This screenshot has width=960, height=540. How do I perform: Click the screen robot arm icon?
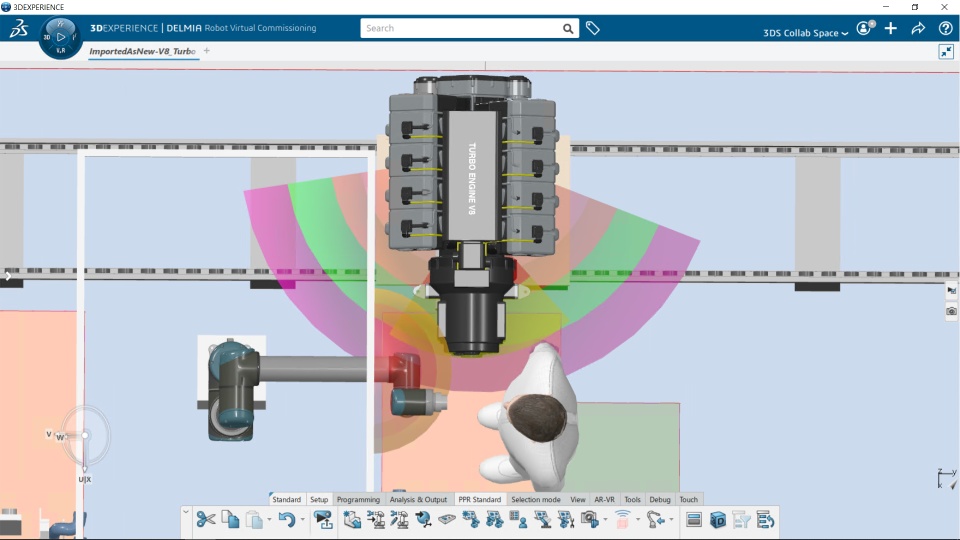(542, 520)
